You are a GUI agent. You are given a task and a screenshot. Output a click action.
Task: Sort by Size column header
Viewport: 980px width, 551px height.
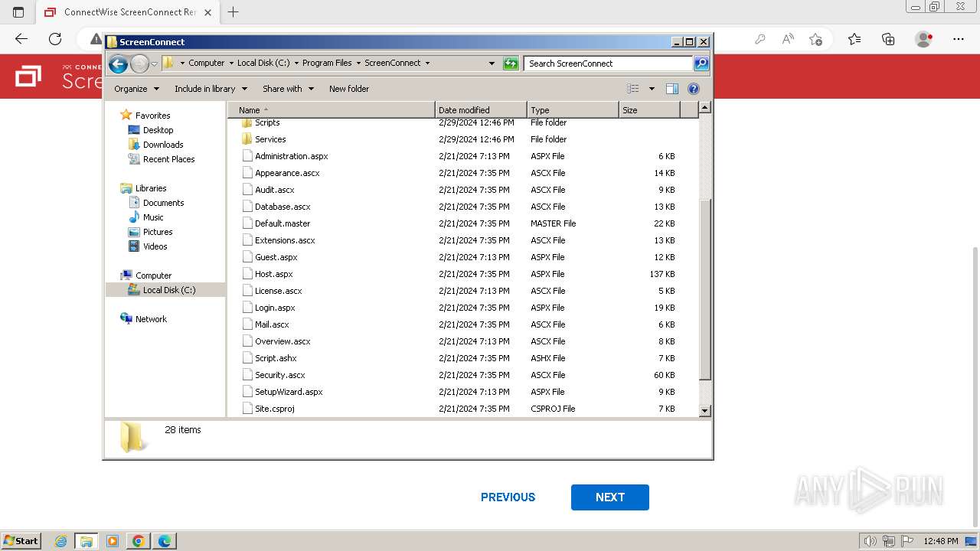point(649,110)
